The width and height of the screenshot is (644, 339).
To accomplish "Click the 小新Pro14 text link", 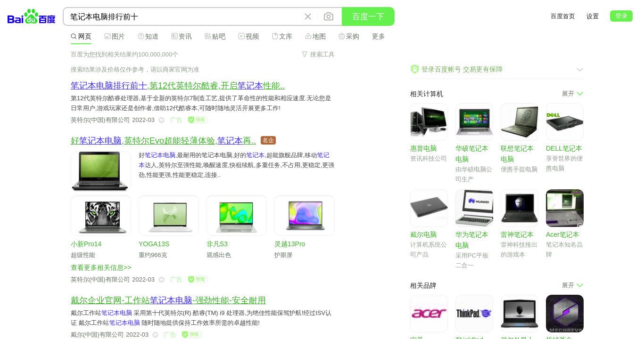I will click(86, 244).
